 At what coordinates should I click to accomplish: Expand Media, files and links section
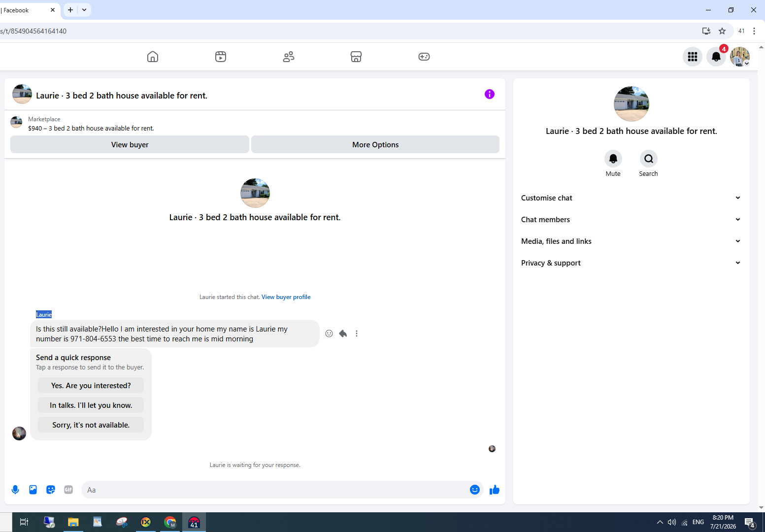tap(631, 241)
